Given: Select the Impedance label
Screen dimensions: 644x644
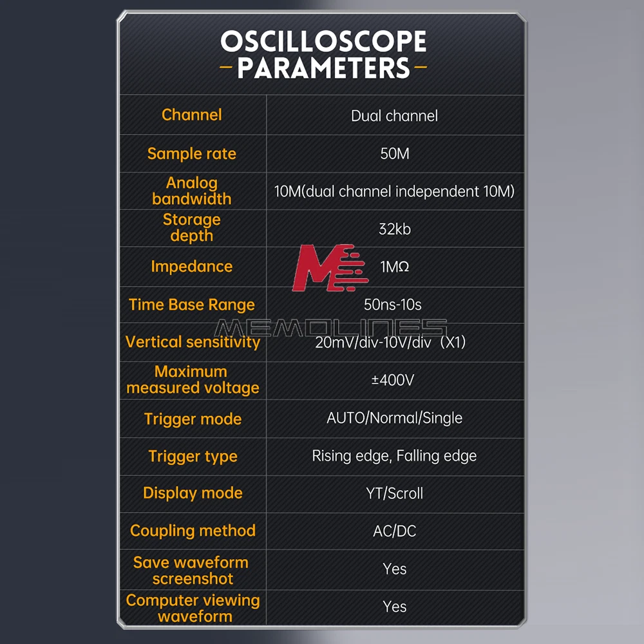Looking at the screenshot, I should tap(192, 267).
